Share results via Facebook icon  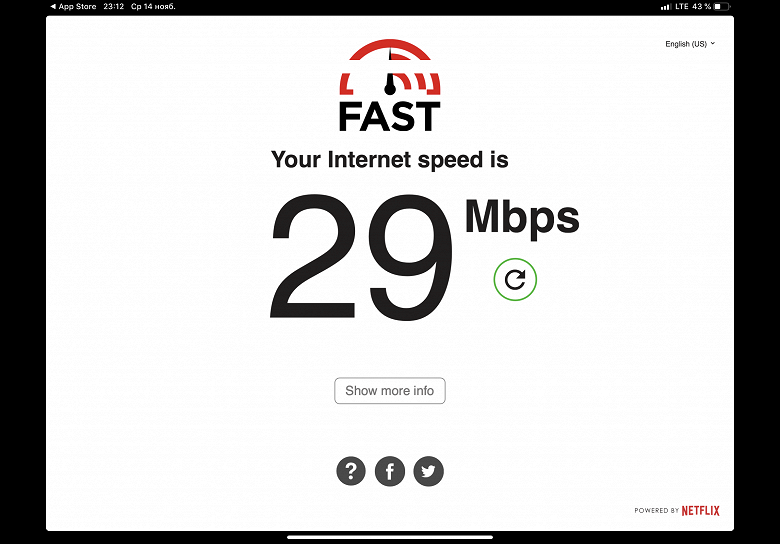tap(390, 471)
